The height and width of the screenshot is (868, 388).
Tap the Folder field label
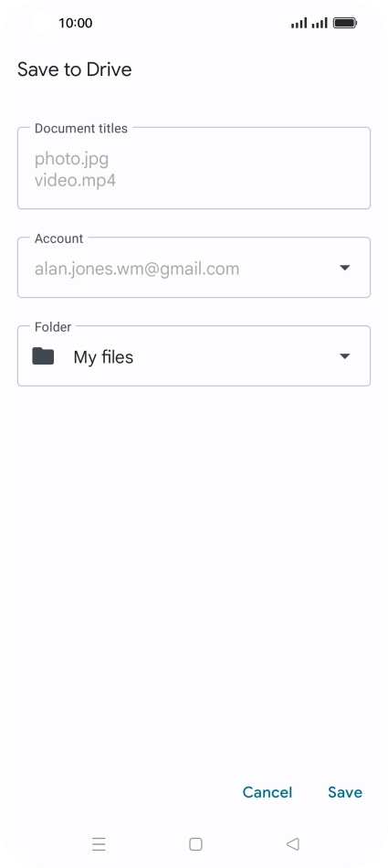(x=53, y=327)
